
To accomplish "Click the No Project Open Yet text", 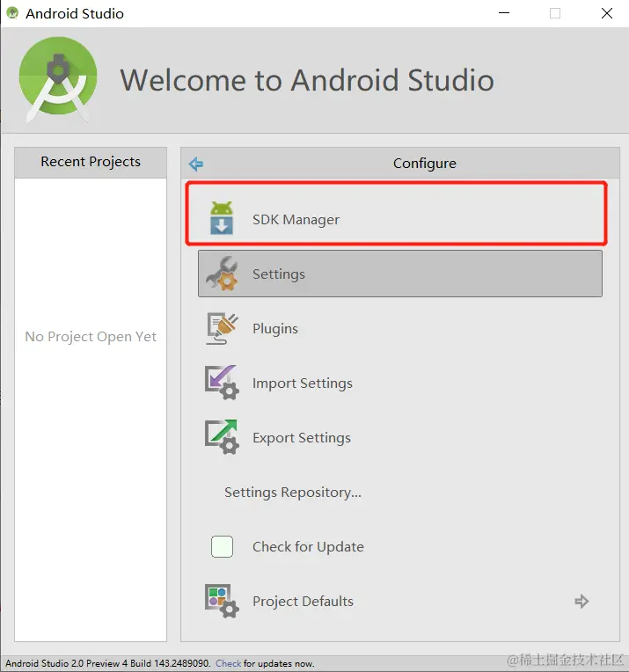I will 91,337.
